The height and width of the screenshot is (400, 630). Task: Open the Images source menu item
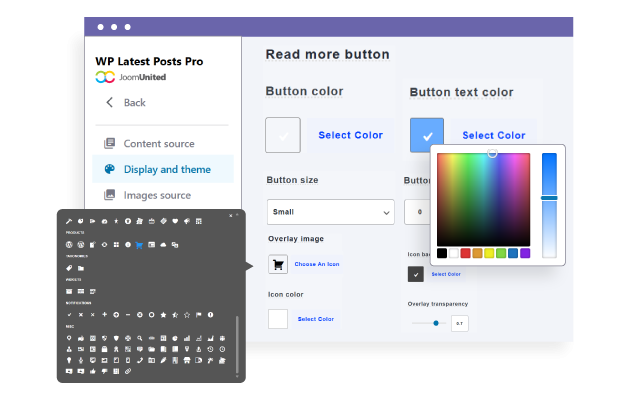pyautogui.click(x=156, y=195)
